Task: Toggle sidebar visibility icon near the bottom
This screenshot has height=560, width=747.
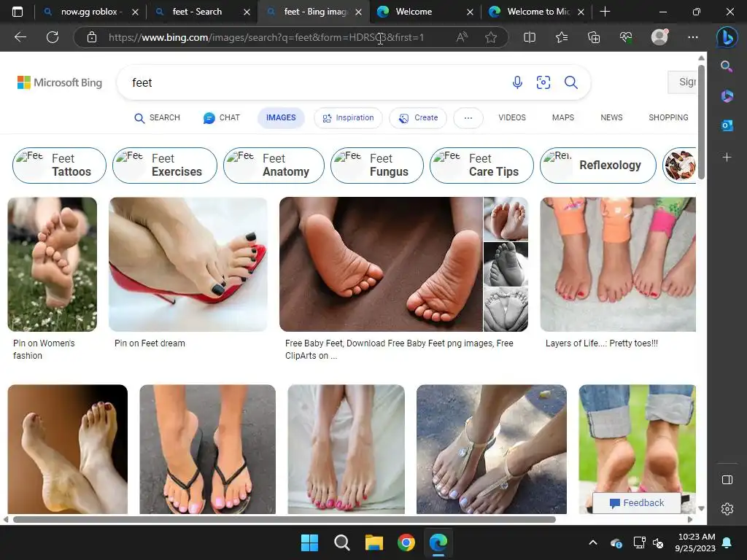Action: pyautogui.click(x=727, y=480)
